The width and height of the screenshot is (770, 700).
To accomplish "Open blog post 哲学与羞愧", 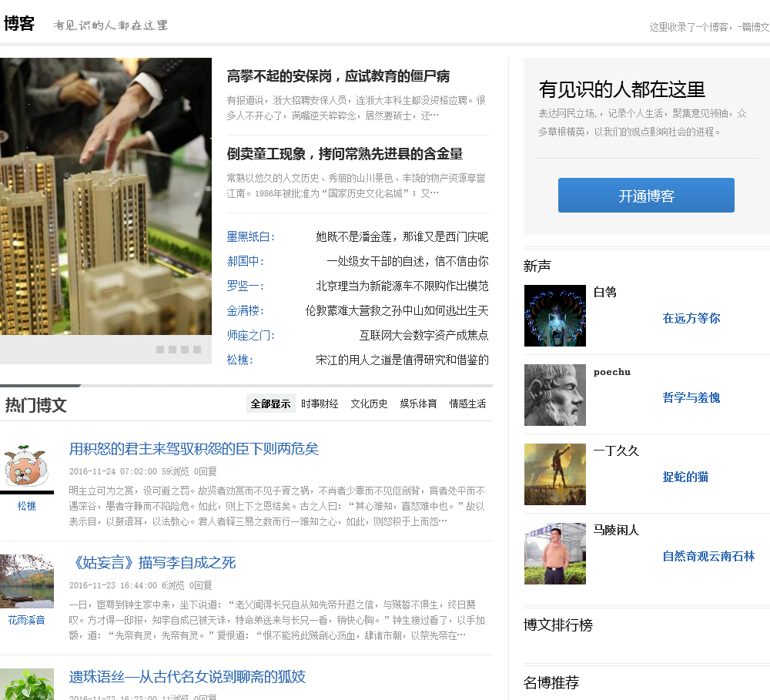I will [x=691, y=397].
